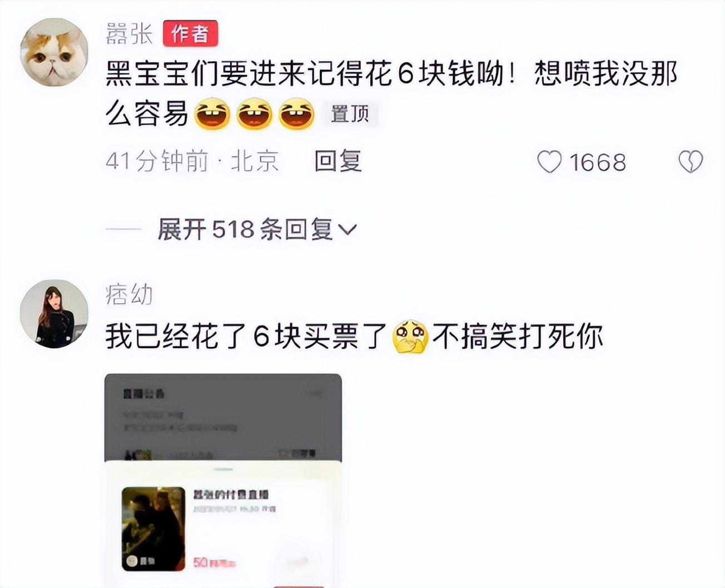Viewport: 725px width, 588px height.
Task: Open the cat avatar of 嚣张
Action: 54,53
